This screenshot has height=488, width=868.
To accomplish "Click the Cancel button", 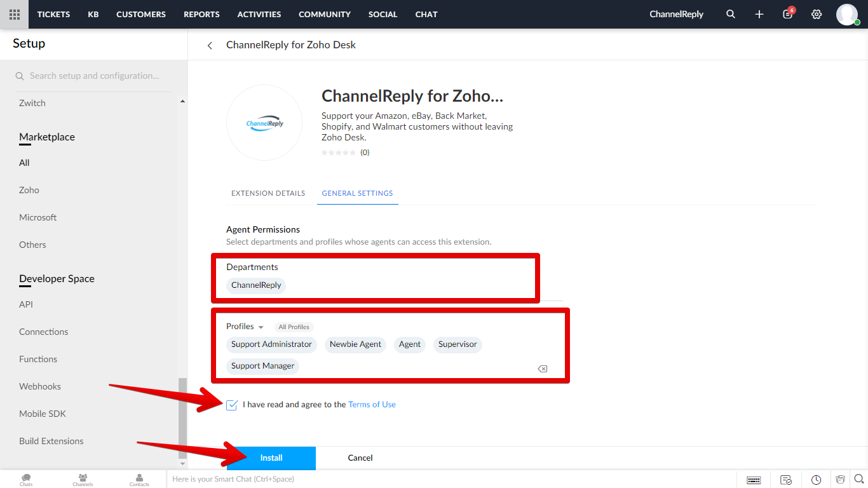I will point(360,458).
